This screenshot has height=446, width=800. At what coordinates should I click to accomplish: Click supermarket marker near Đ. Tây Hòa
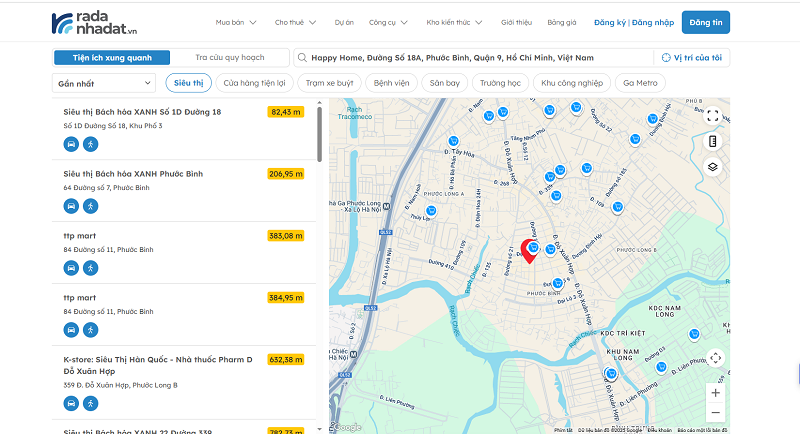[x=453, y=141]
